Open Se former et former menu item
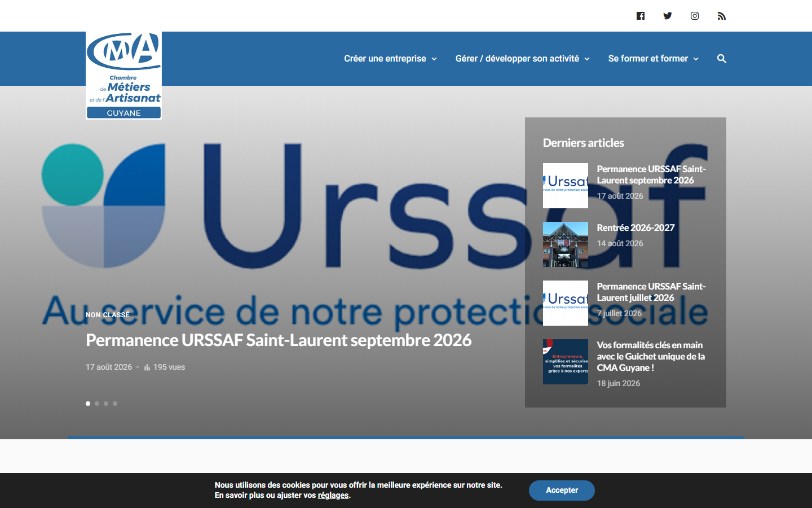 648,59
